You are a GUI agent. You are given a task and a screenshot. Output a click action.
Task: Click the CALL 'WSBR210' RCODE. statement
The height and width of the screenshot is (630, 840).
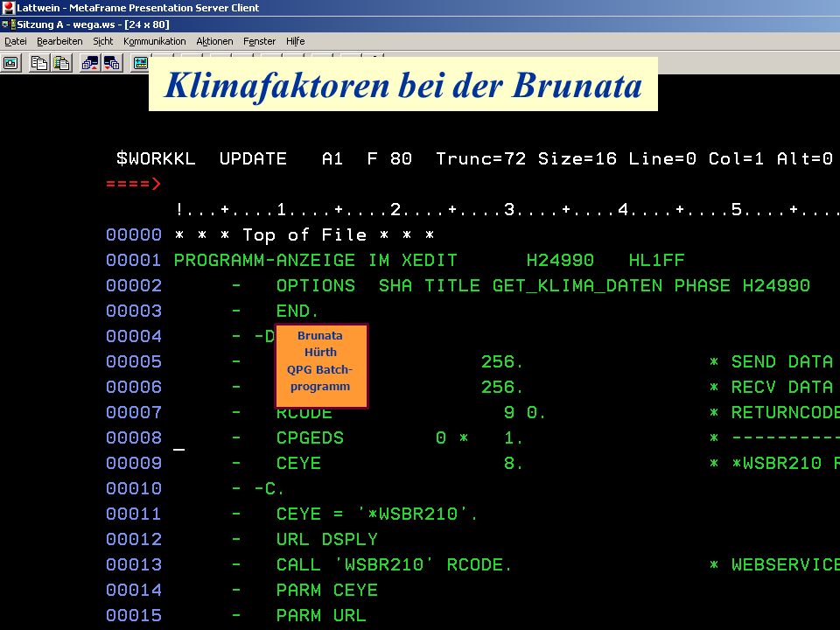tap(395, 564)
